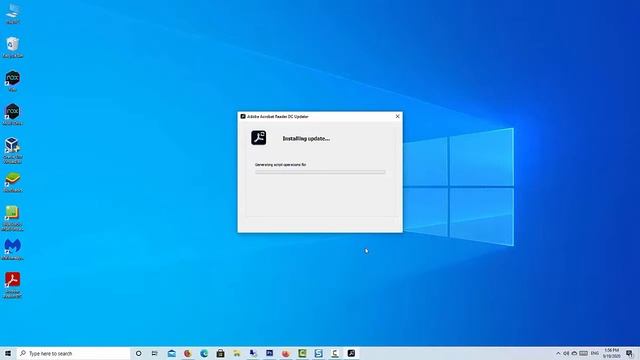Open the ENG language input indicator
The width and height of the screenshot is (640, 360).
point(595,353)
